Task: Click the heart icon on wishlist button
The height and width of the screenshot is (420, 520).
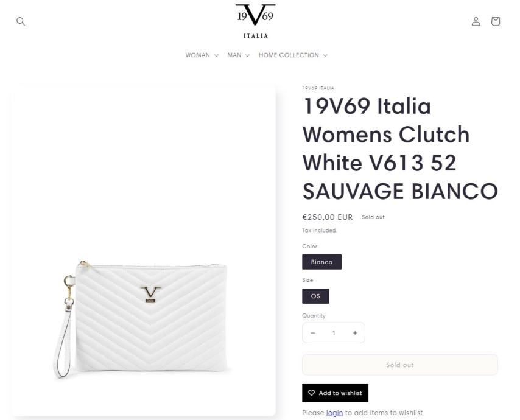Action: [311, 393]
